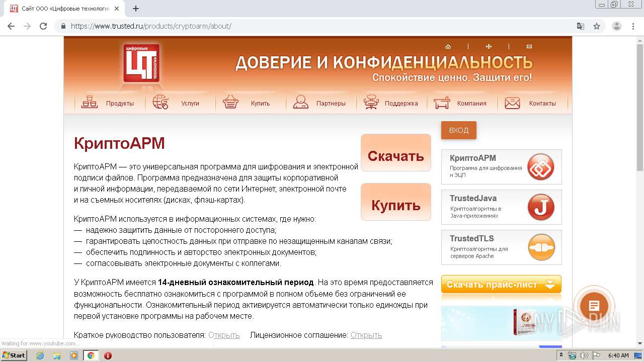The height and width of the screenshot is (362, 644).
Task: Click the ВХОД login button
Action: tap(459, 130)
